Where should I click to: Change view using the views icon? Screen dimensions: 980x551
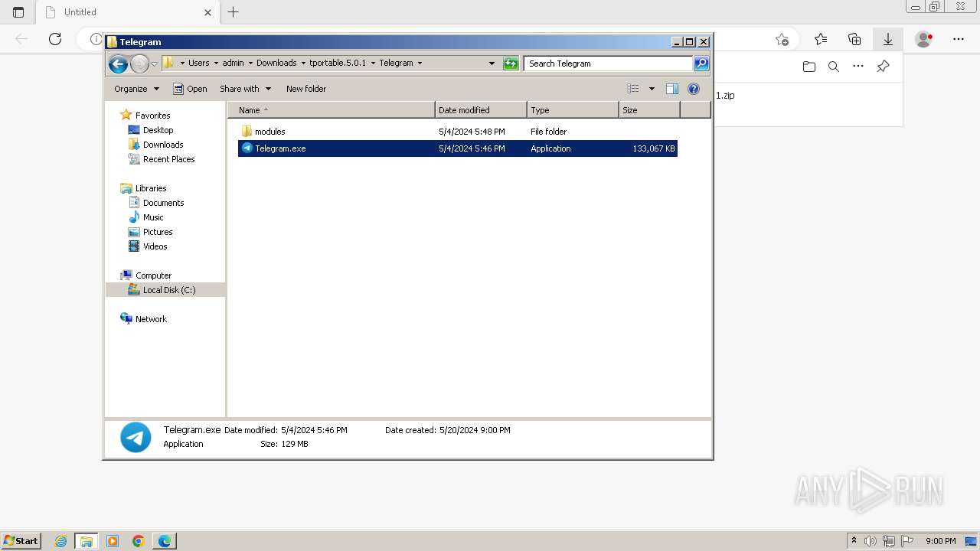tap(632, 89)
